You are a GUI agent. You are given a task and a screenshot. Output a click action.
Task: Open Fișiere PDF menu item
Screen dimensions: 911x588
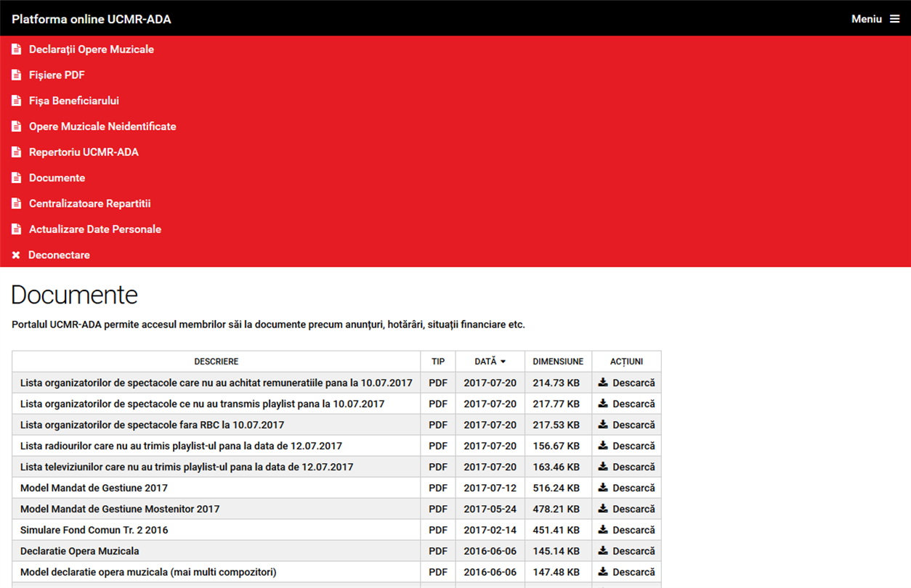pyautogui.click(x=57, y=75)
